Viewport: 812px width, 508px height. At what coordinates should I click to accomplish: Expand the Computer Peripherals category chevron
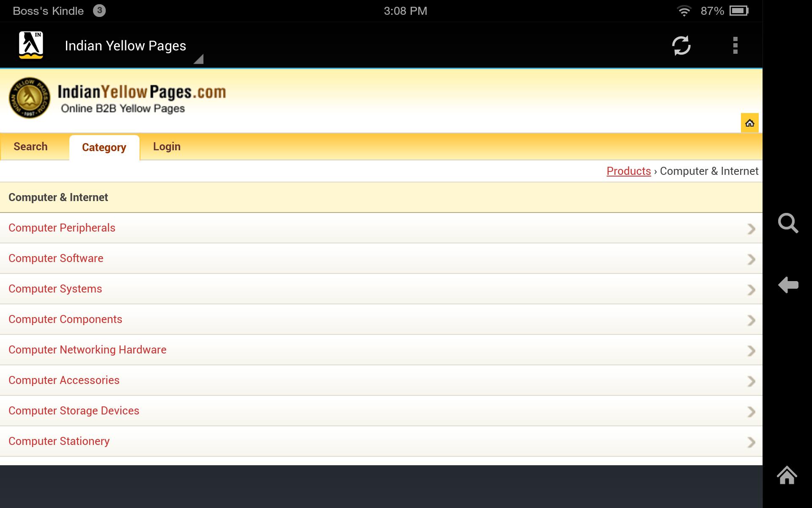pyautogui.click(x=752, y=229)
